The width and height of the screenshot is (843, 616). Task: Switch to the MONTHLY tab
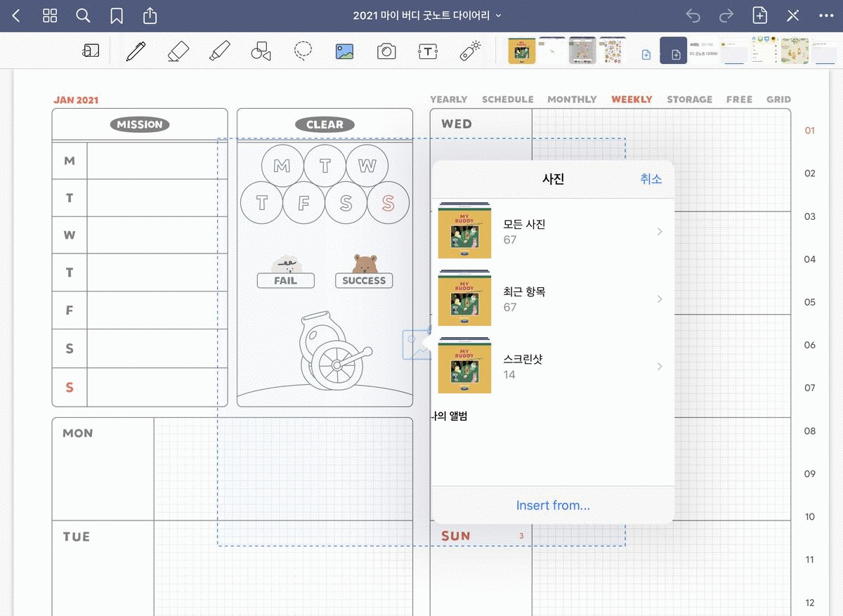[572, 100]
